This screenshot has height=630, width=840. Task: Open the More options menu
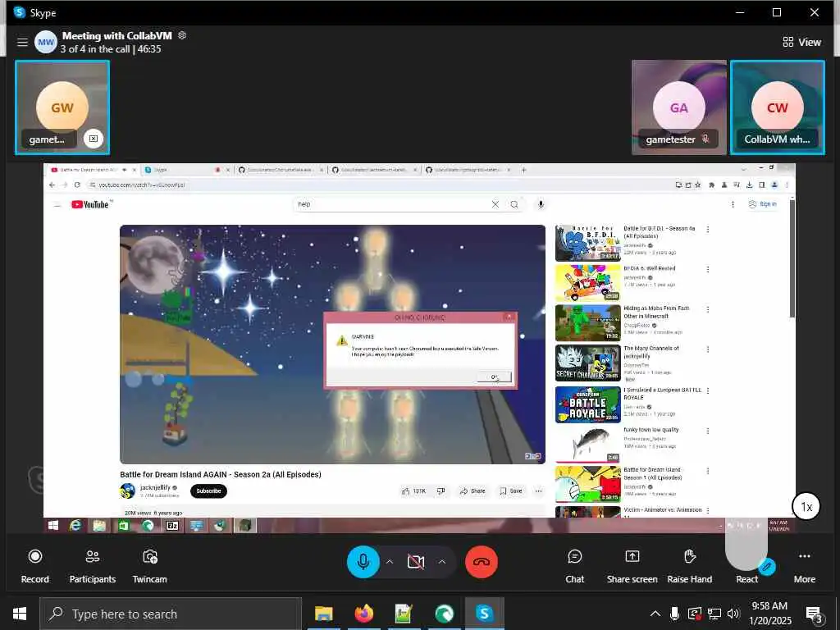click(804, 566)
